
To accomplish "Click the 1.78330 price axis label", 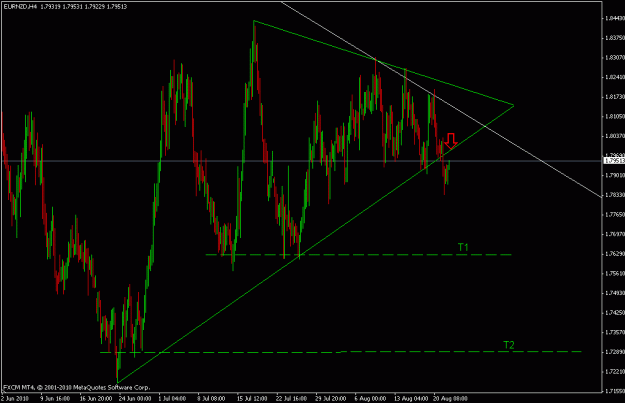I will [614, 195].
